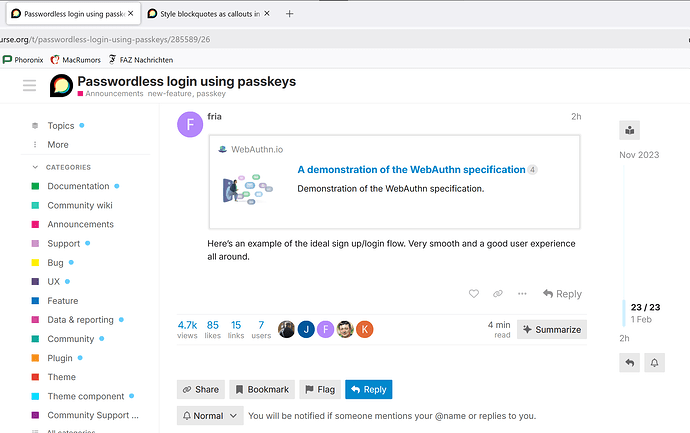Open fria's purple F avatar
The width and height of the screenshot is (690, 433).
(190, 125)
